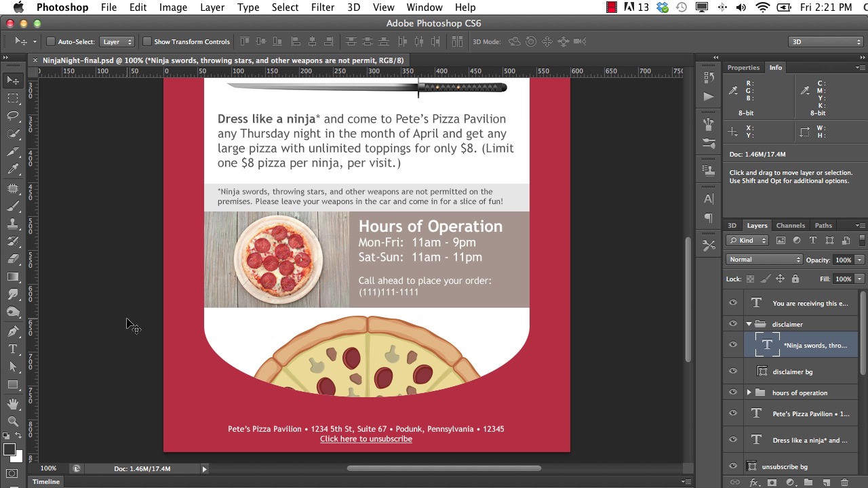This screenshot has height=488, width=868.
Task: Click the Lock all layer icon
Action: click(795, 279)
